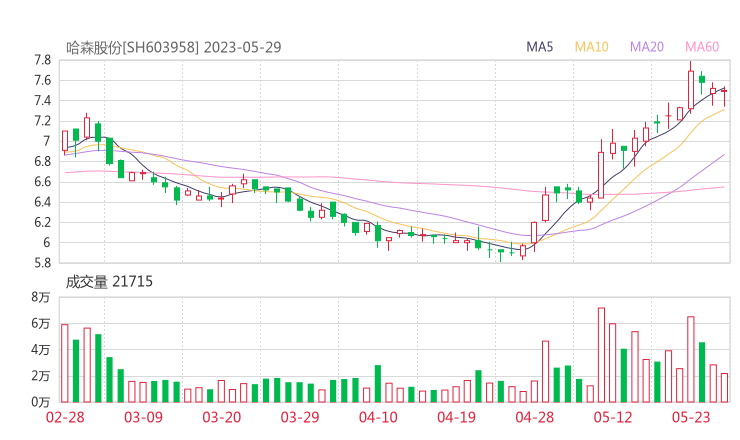
Task: Click the MA5 legend label
Action: (539, 47)
